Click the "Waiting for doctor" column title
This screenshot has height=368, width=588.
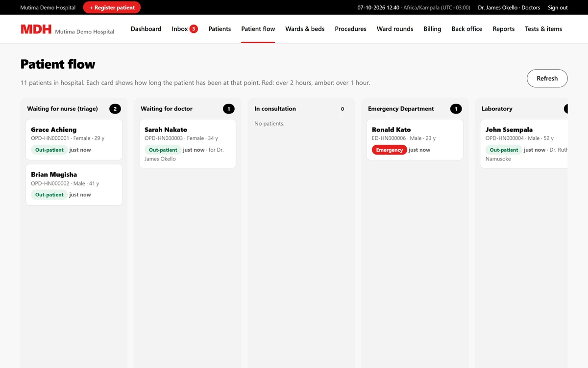point(167,109)
